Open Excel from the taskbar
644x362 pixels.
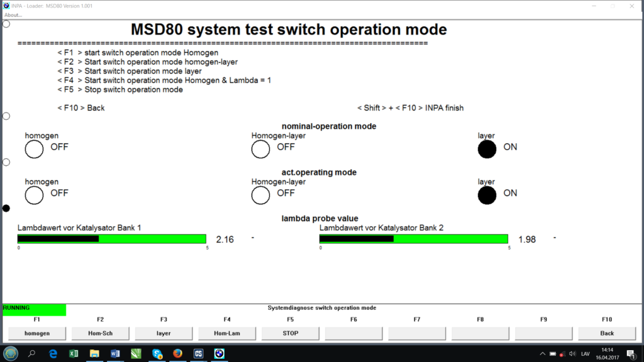tap(74, 353)
